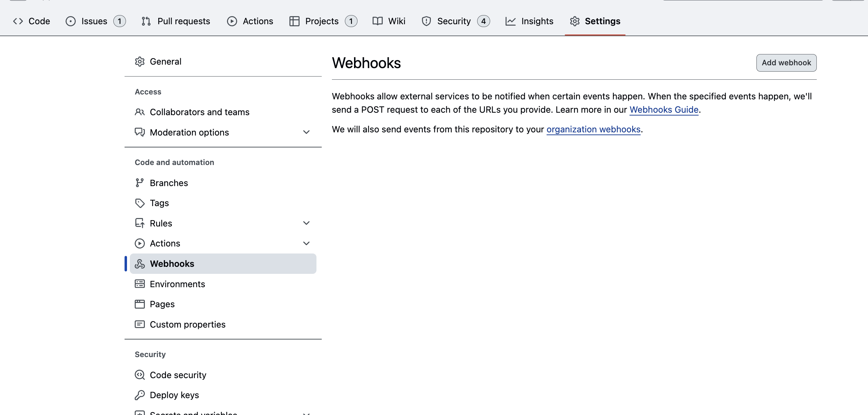Image resolution: width=868 pixels, height=415 pixels.
Task: Expand the Moderation options chevron
Action: tap(306, 132)
